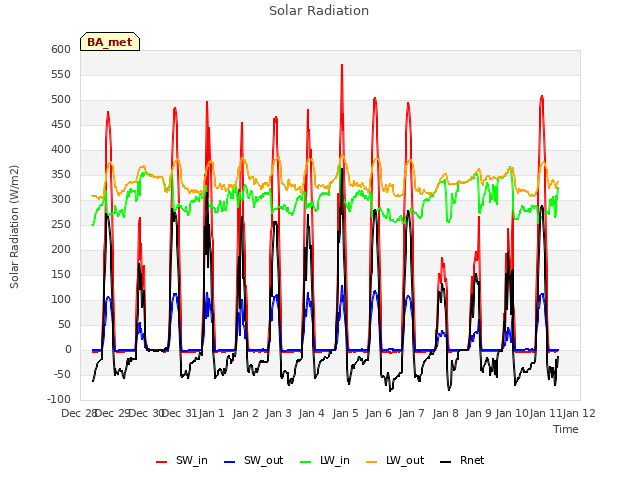The height and width of the screenshot is (480, 640).
Task: Click the Jan 4 x-axis label
Action: tap(312, 413)
